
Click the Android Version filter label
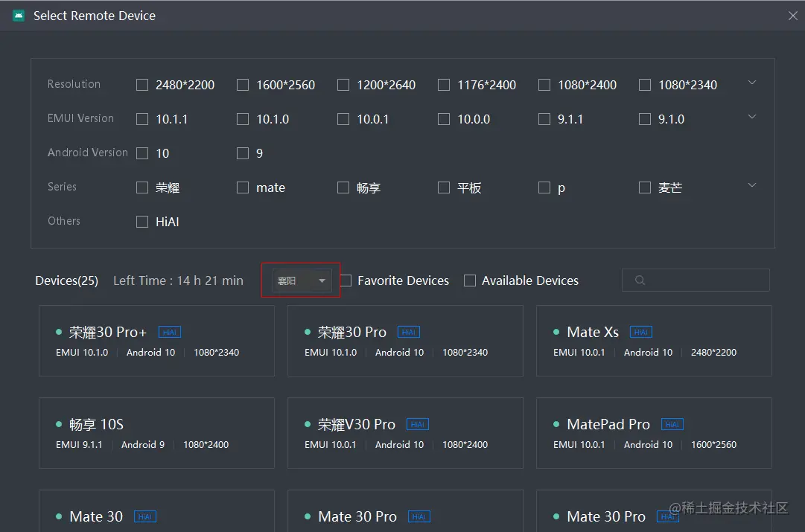click(87, 153)
